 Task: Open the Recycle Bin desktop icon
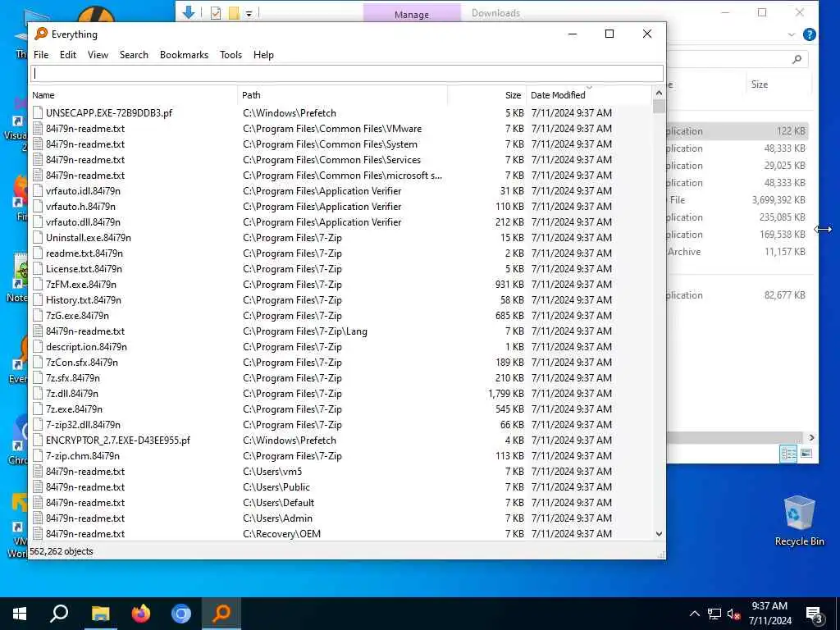pyautogui.click(x=799, y=521)
